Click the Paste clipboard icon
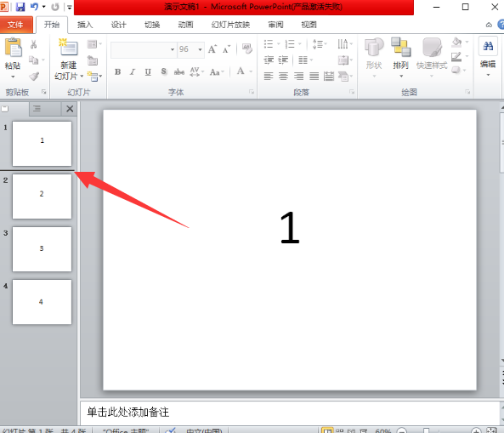The width and height of the screenshot is (504, 433). pos(14,48)
